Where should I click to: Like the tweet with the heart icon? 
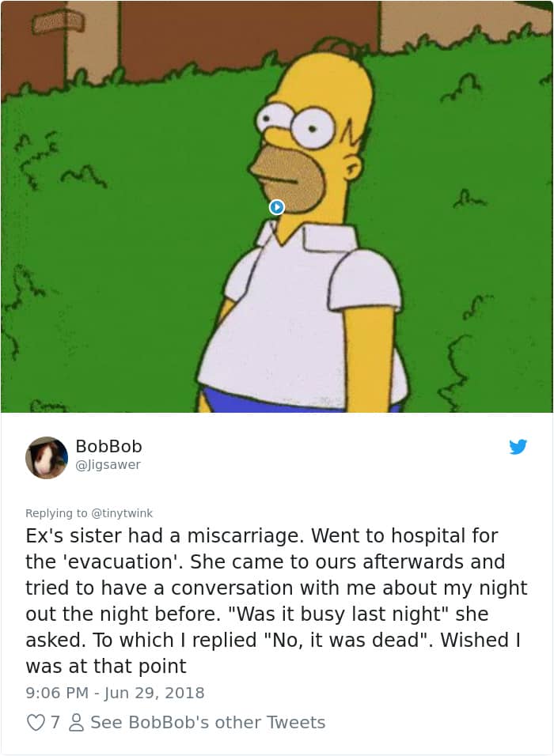pos(36,722)
